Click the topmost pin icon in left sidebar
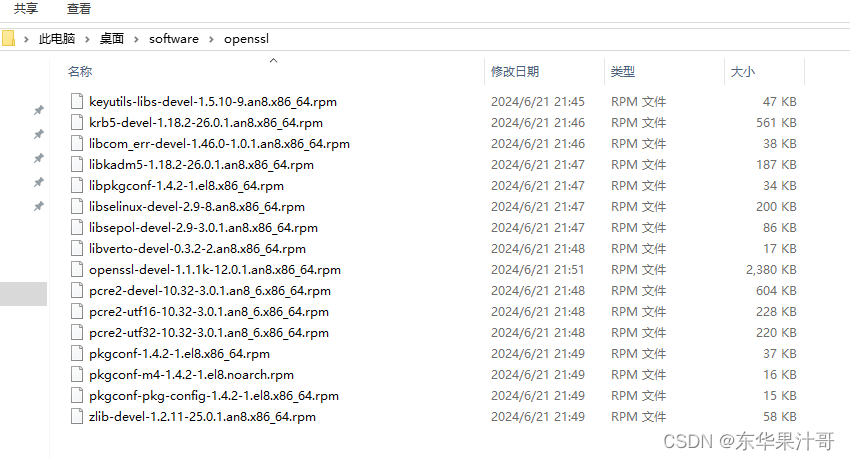 pyautogui.click(x=38, y=110)
